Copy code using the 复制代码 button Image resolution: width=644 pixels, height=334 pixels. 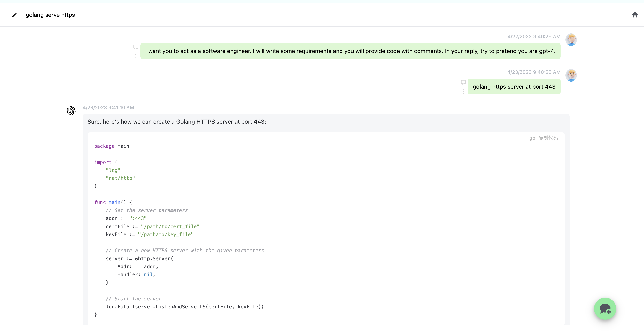pyautogui.click(x=548, y=138)
